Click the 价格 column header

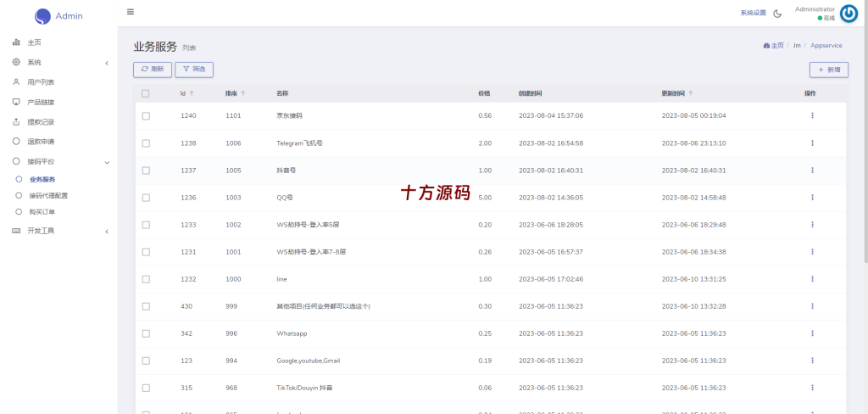coord(484,93)
